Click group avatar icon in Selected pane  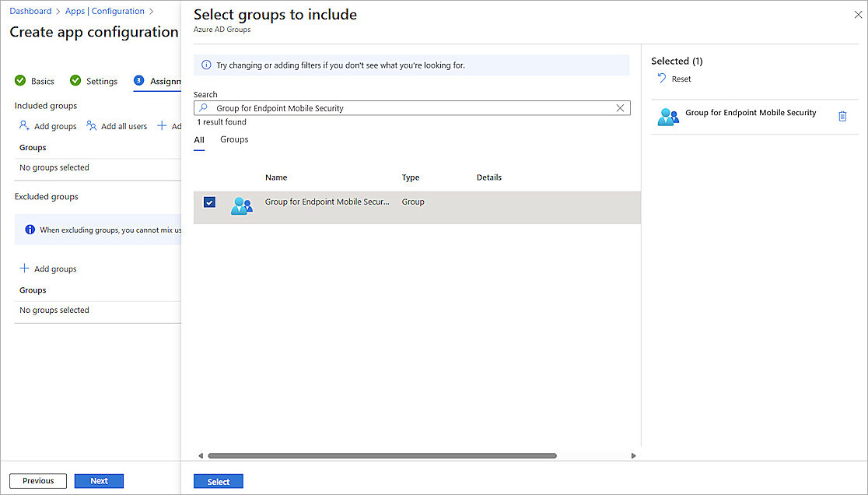(x=667, y=117)
